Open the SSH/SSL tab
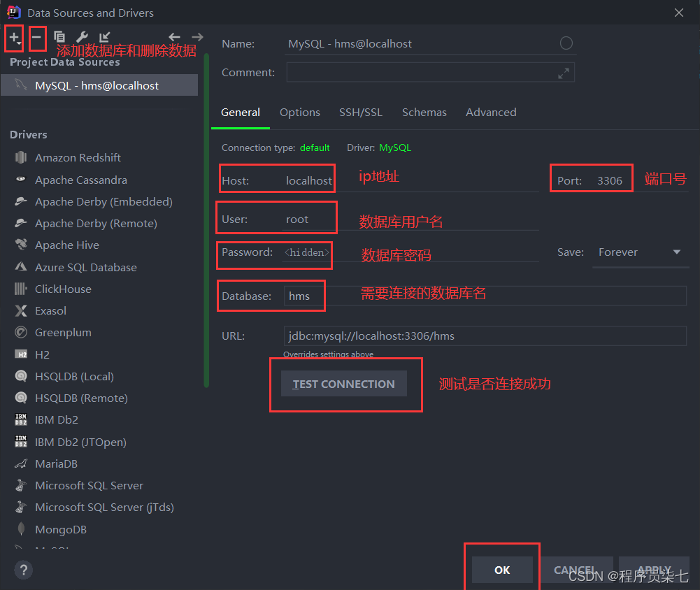Screen dimensions: 700x590 (361, 113)
